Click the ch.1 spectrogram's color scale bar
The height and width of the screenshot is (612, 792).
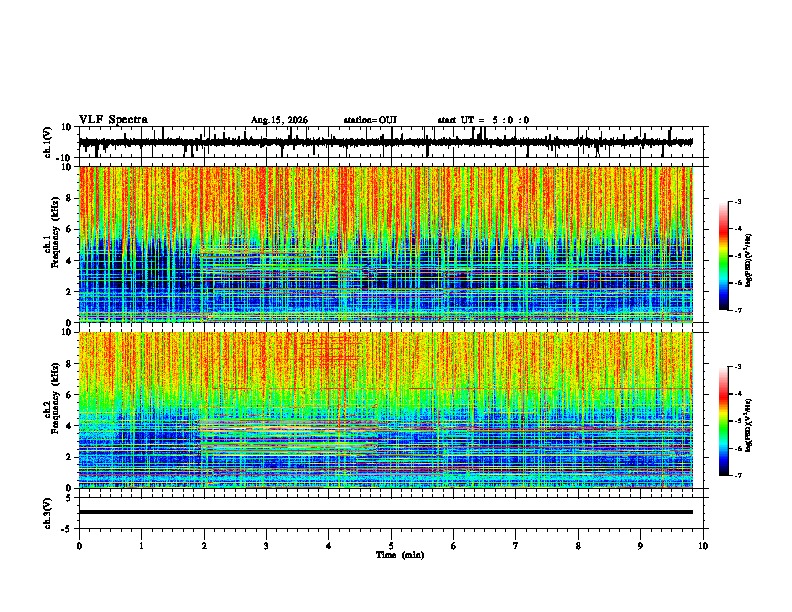tap(724, 256)
